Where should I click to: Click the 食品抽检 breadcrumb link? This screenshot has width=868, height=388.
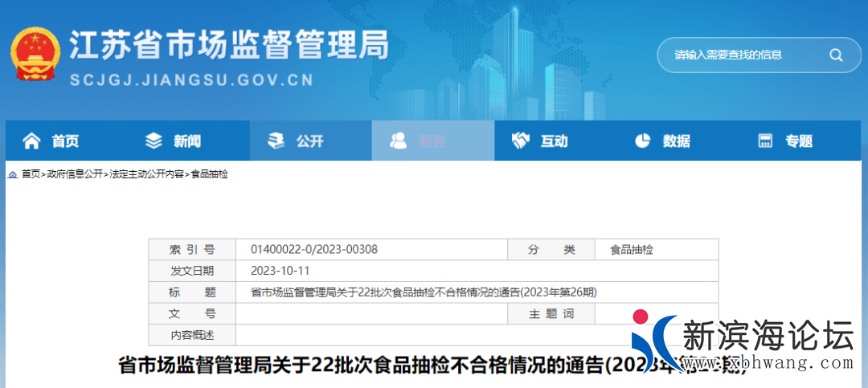coord(209,174)
